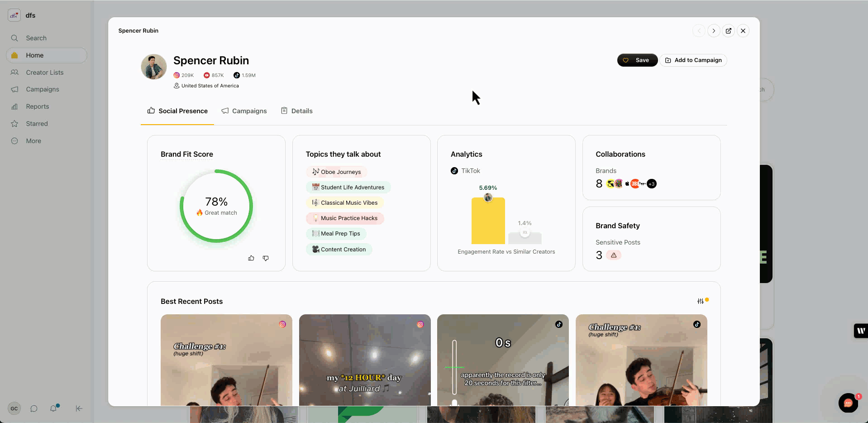Click Spencer Rubin profile photo
Screen dimensions: 868x423
154,67
